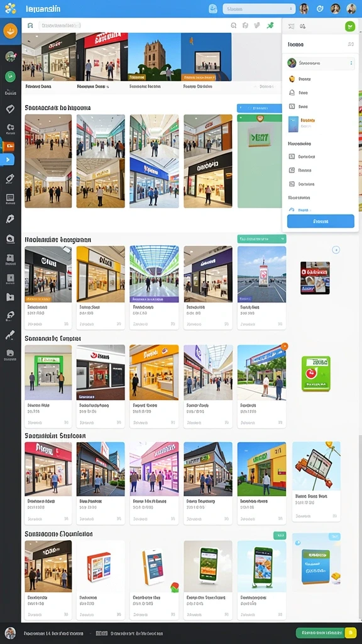362x644 pixels.
Task: Open the dropdown field in the top header
Action: click(x=259, y=9)
